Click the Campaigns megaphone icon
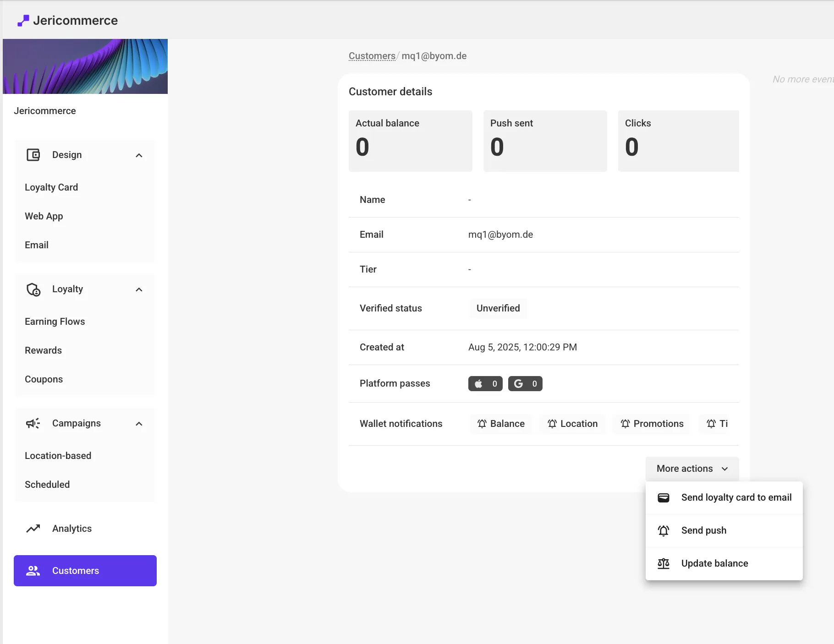This screenshot has height=644, width=834. click(33, 423)
